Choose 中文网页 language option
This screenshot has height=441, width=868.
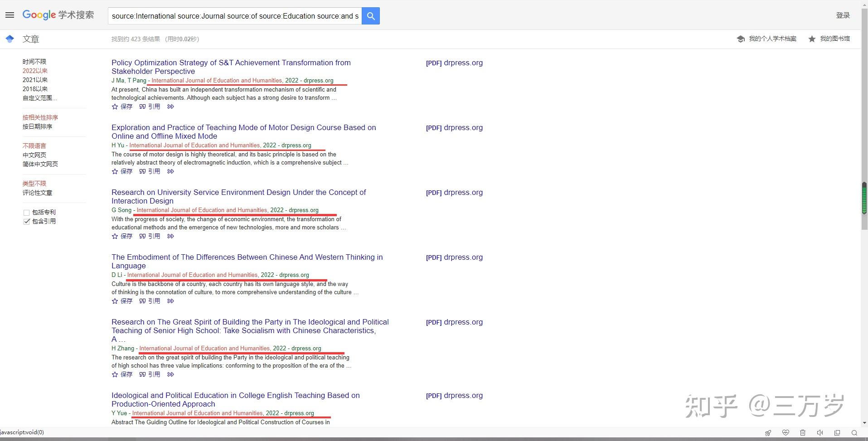point(34,155)
